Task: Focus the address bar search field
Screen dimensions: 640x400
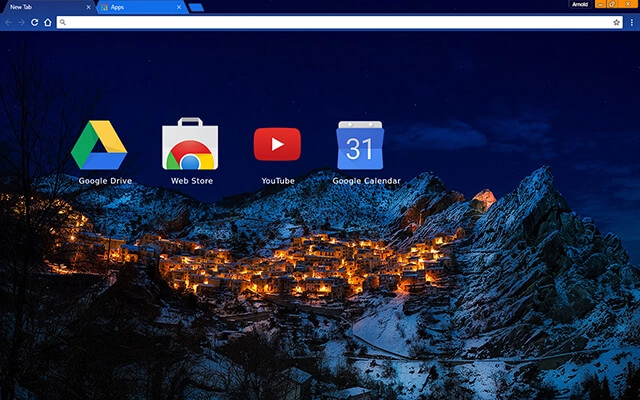Action: coord(340,22)
